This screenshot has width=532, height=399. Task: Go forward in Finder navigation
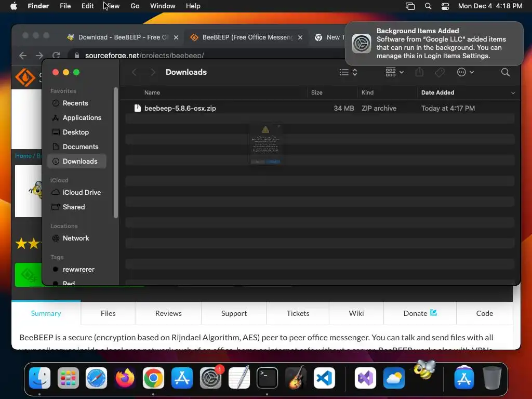(153, 72)
